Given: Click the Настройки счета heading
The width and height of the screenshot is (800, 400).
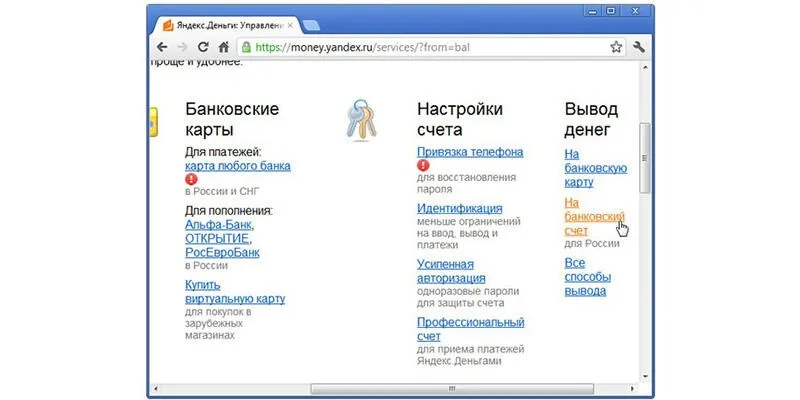Looking at the screenshot, I should point(460,119).
